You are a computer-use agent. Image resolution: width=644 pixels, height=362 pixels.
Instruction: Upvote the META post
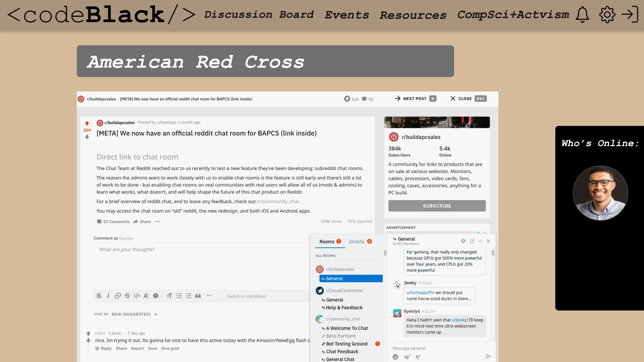pos(87,123)
